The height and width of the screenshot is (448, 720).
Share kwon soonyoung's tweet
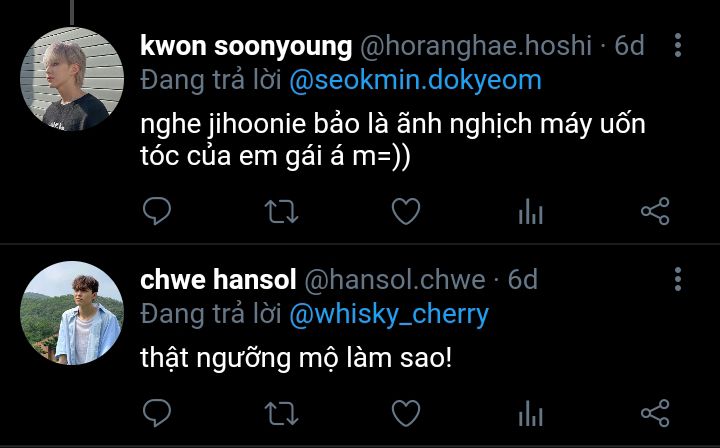click(655, 211)
